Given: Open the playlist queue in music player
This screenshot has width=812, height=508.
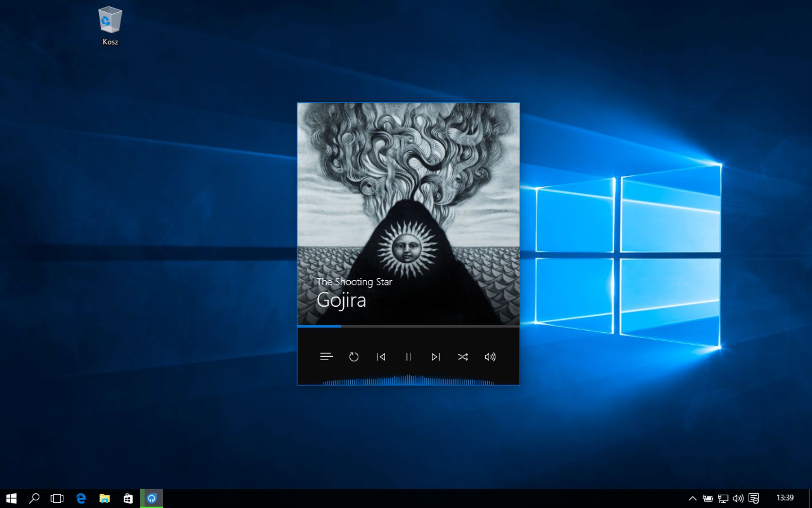Looking at the screenshot, I should click(x=326, y=357).
